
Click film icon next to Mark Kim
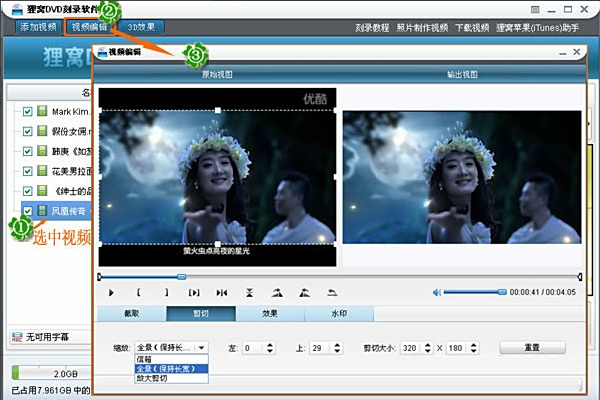click(x=42, y=111)
